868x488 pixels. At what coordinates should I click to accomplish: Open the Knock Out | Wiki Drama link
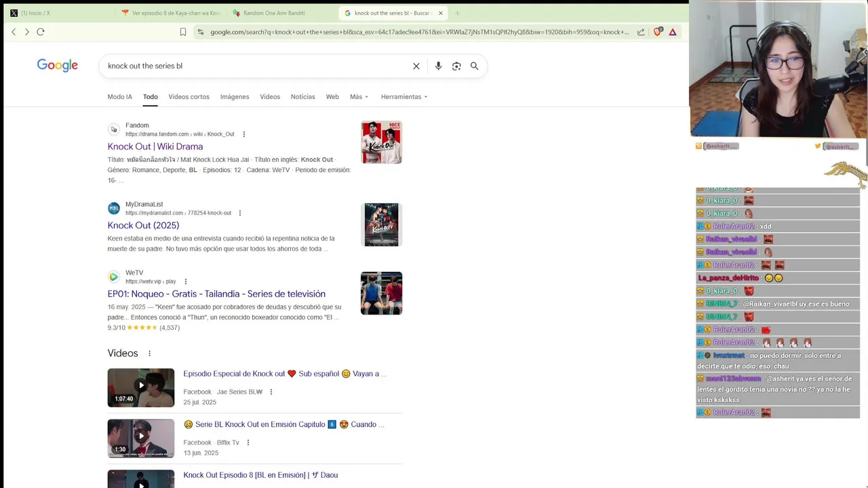(x=155, y=146)
